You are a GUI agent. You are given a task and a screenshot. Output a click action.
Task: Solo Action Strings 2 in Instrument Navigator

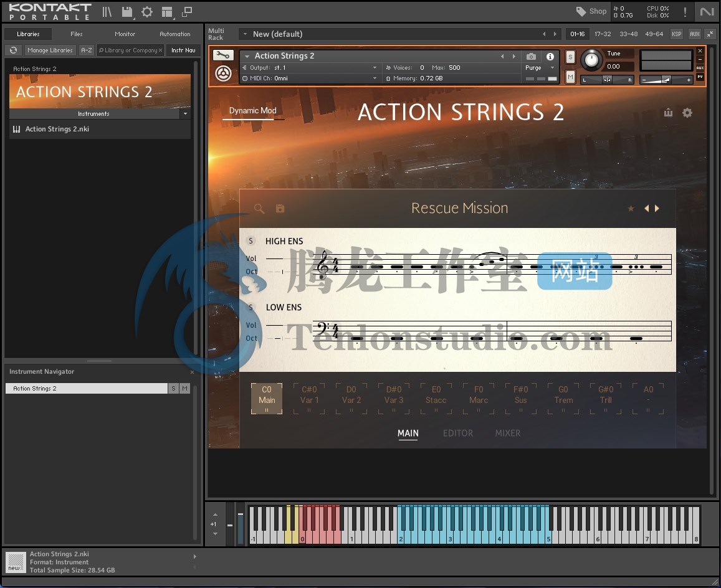click(173, 389)
